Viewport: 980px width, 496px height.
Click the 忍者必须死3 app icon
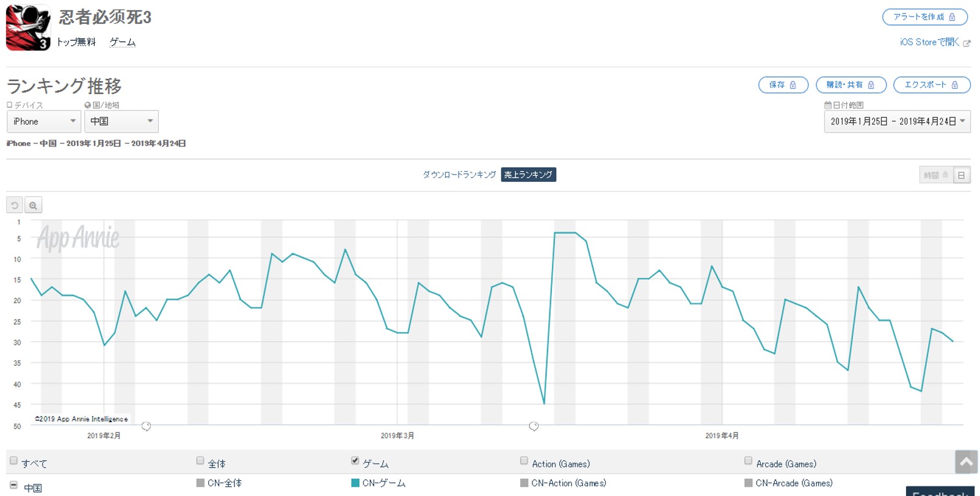(x=28, y=28)
